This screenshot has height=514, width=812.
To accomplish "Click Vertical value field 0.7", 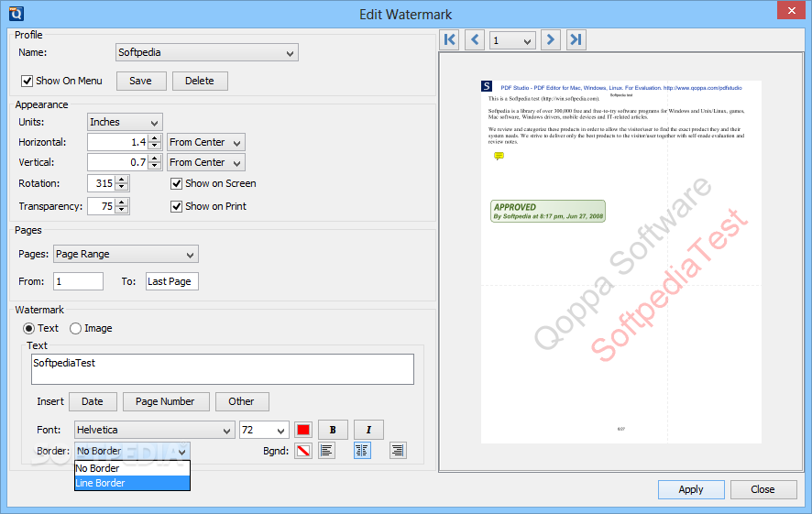I will 118,162.
